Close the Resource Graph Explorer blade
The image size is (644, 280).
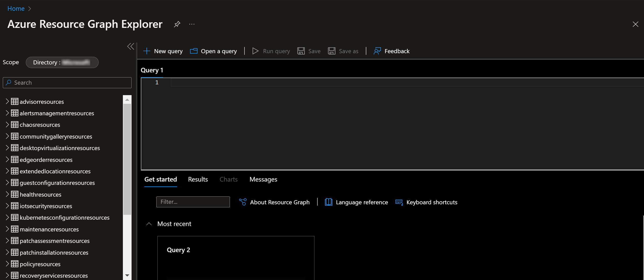pos(635,24)
